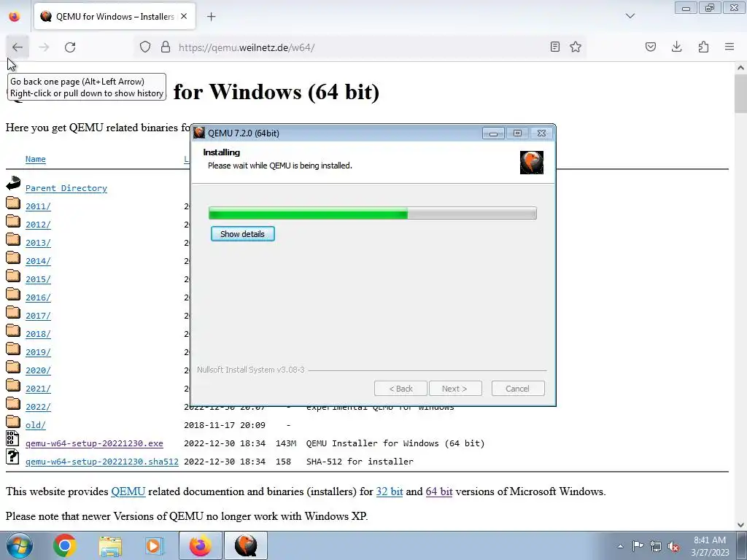Click the installation progress bar

pyautogui.click(x=373, y=213)
